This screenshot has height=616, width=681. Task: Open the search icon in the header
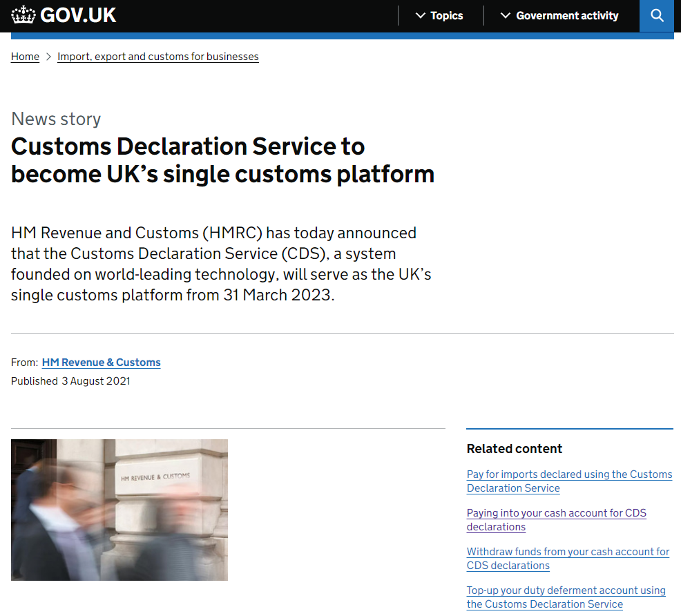656,15
